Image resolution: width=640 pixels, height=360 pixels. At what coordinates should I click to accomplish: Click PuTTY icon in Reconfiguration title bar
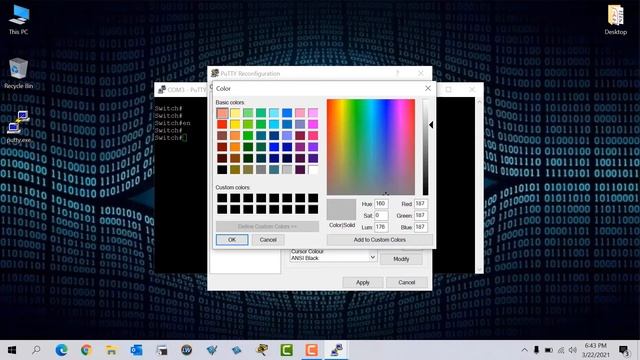pyautogui.click(x=215, y=73)
